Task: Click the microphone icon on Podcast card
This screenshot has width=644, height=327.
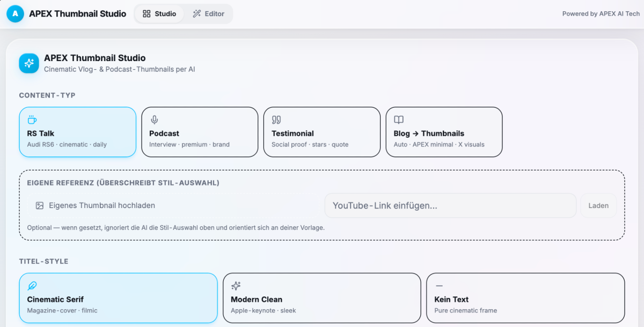Action: (154, 120)
